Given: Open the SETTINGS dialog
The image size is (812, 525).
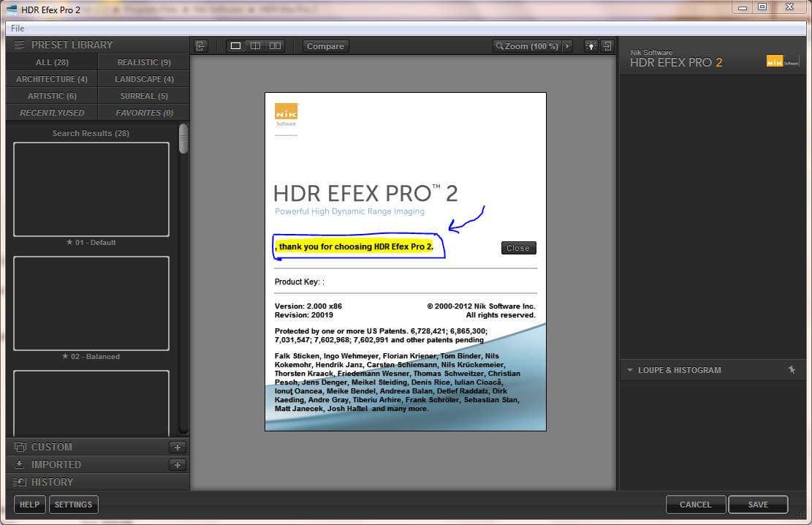Looking at the screenshot, I should coord(74,505).
